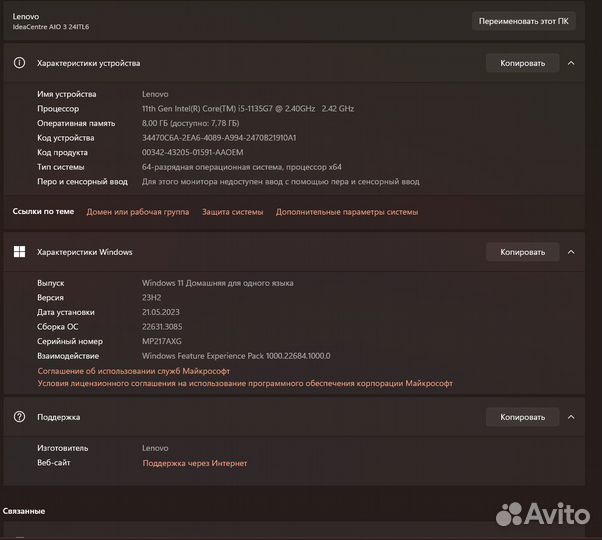Select Windows Feature Experience Pack 1000.22684.1000.0 value

tap(236, 356)
